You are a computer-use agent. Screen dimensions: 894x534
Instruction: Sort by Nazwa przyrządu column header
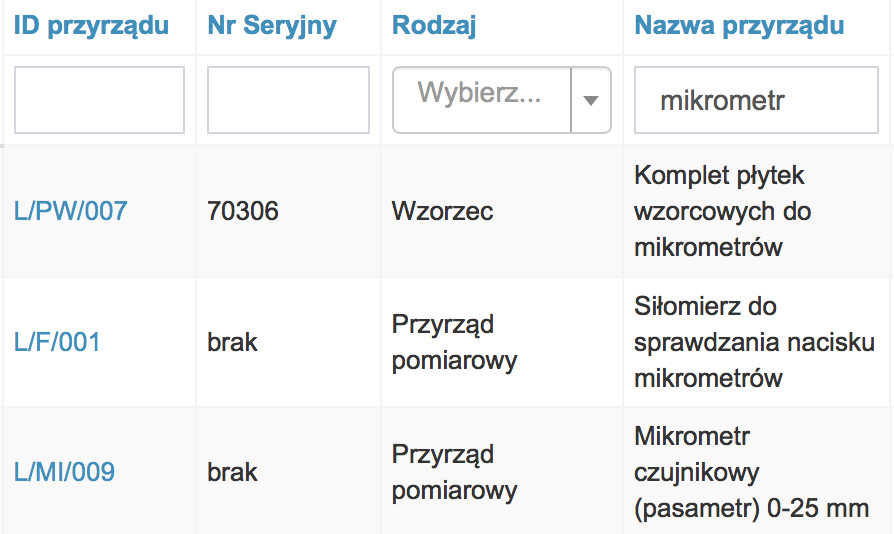pyautogui.click(x=739, y=26)
